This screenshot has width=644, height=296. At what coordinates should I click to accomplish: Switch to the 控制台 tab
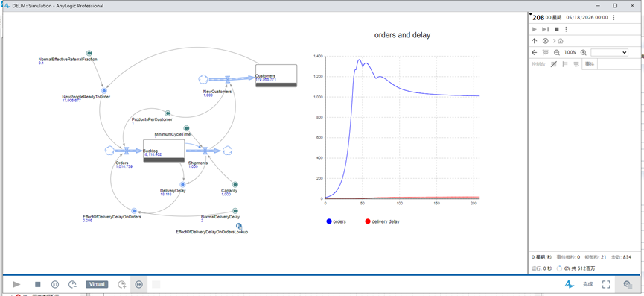point(538,64)
